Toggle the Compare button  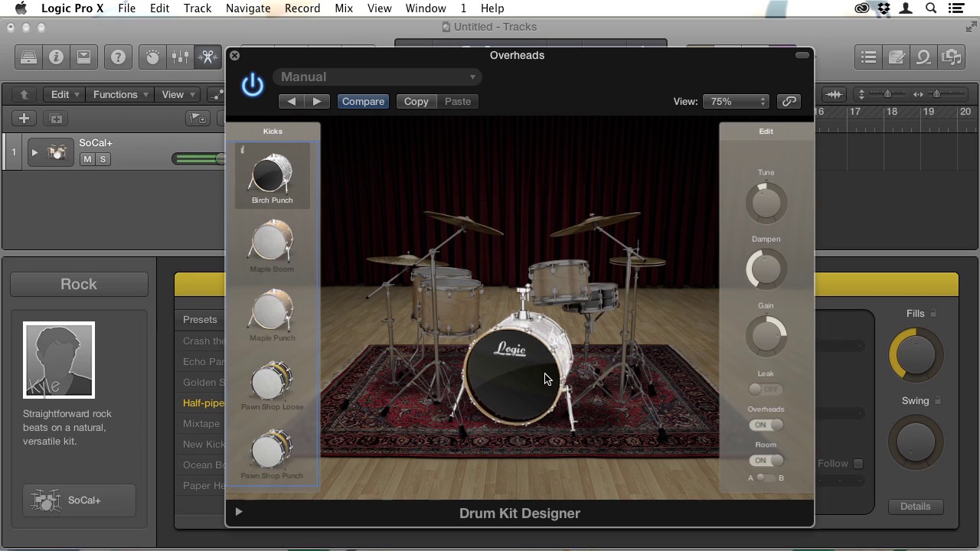coord(363,101)
